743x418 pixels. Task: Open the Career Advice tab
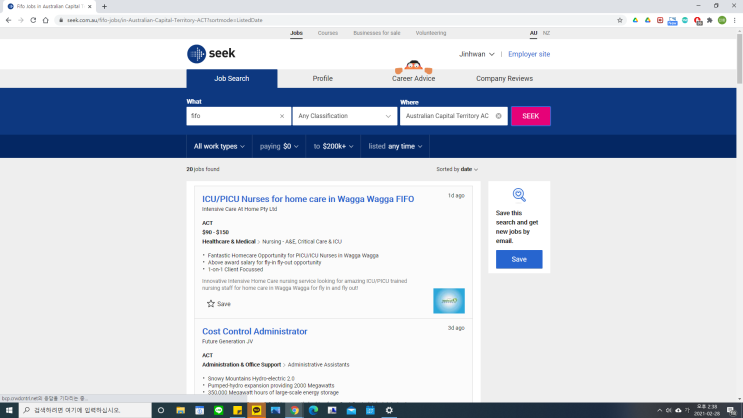[413, 79]
